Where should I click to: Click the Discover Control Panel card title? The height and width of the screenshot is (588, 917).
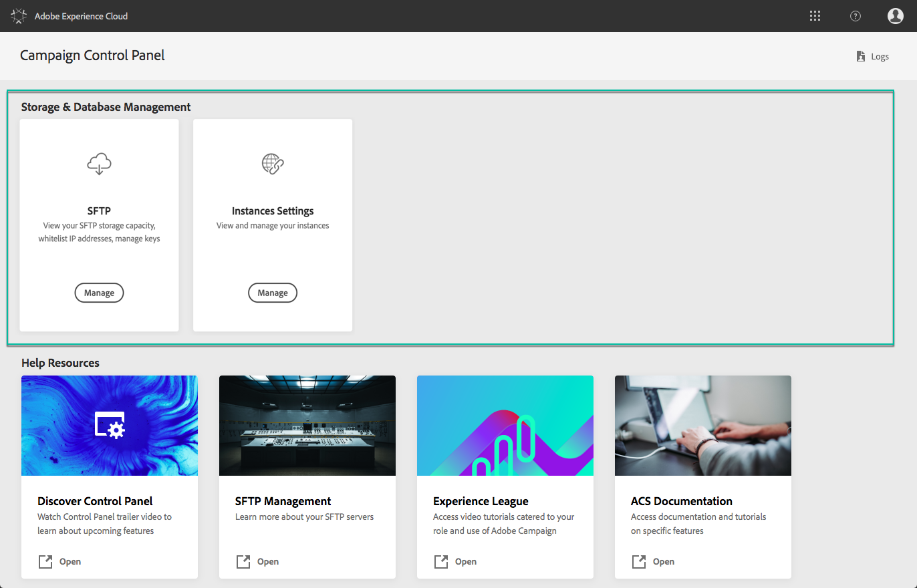click(95, 501)
